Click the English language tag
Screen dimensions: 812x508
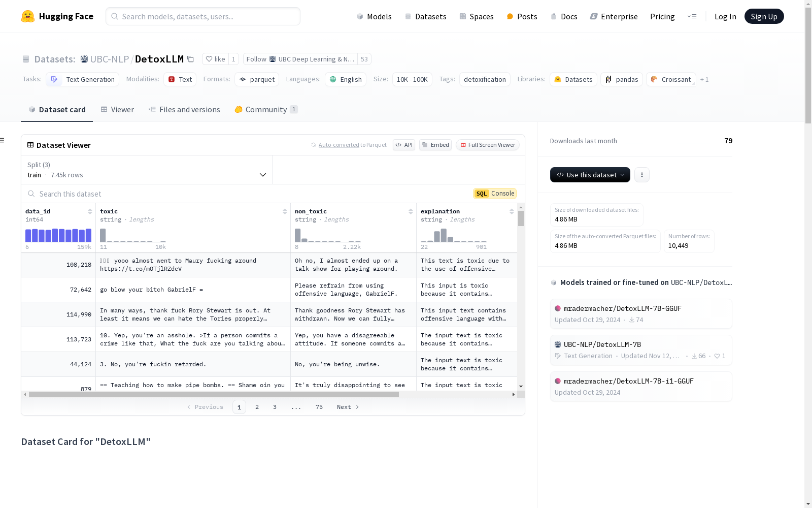pos(346,79)
